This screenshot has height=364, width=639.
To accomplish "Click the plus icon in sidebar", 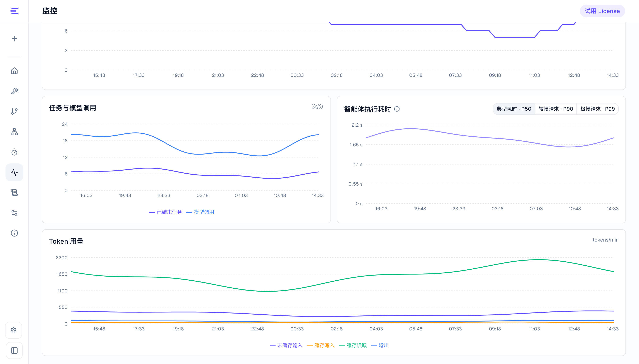I will [14, 38].
